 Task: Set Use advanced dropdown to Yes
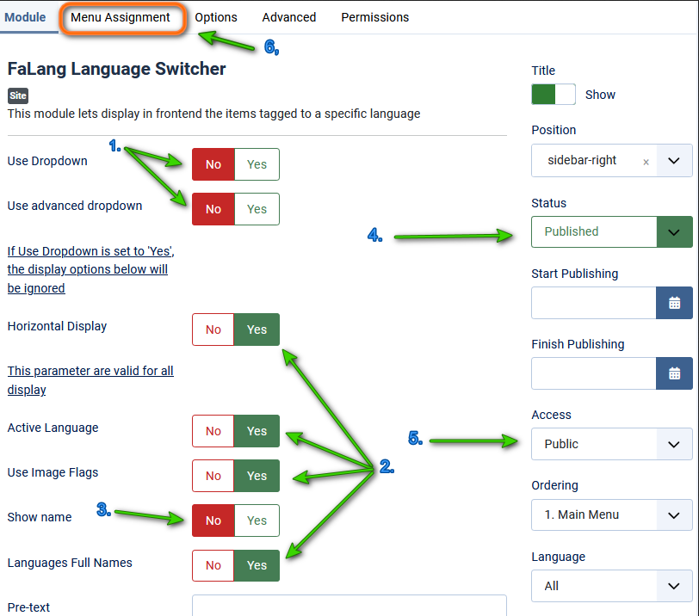click(x=257, y=209)
